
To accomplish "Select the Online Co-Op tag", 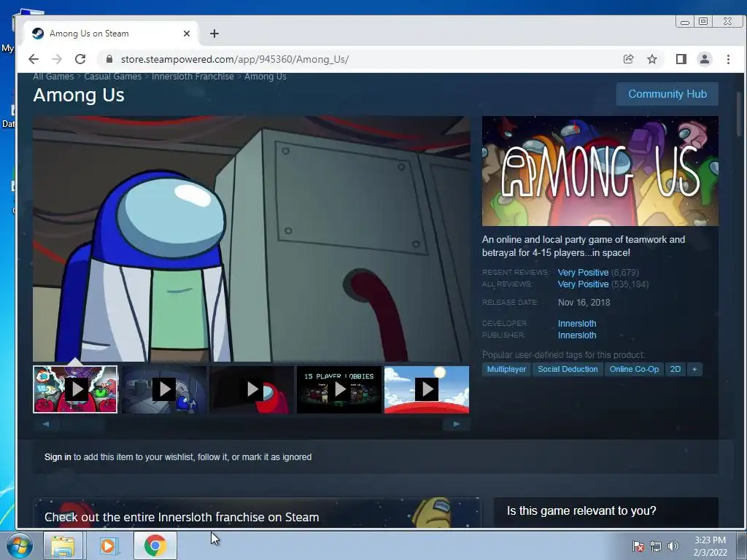I will pos(634,369).
